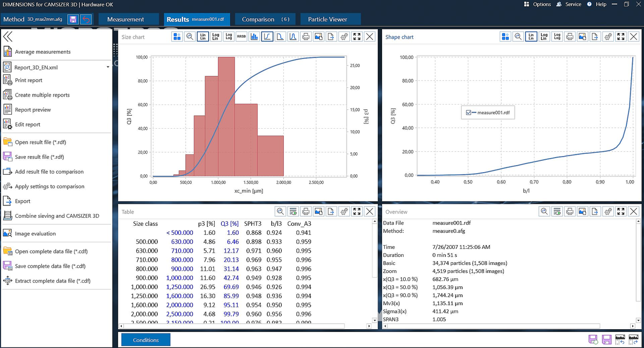Save the method file icon
Viewport: 644px width, 348px height.
[73, 19]
